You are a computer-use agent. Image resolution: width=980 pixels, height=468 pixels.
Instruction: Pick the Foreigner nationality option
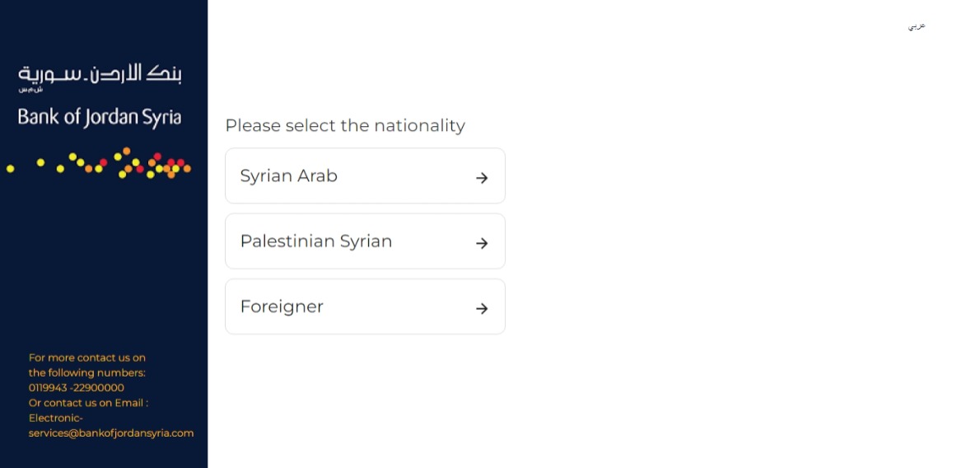pyautogui.click(x=365, y=306)
